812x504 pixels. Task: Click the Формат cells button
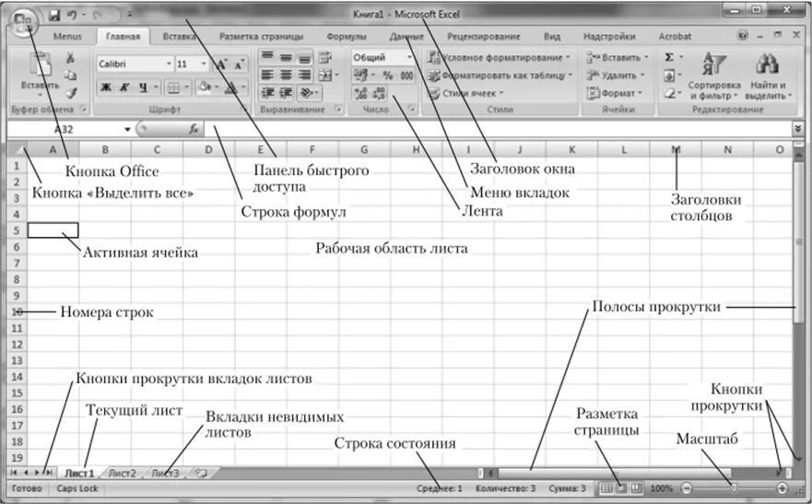pyautogui.click(x=614, y=94)
